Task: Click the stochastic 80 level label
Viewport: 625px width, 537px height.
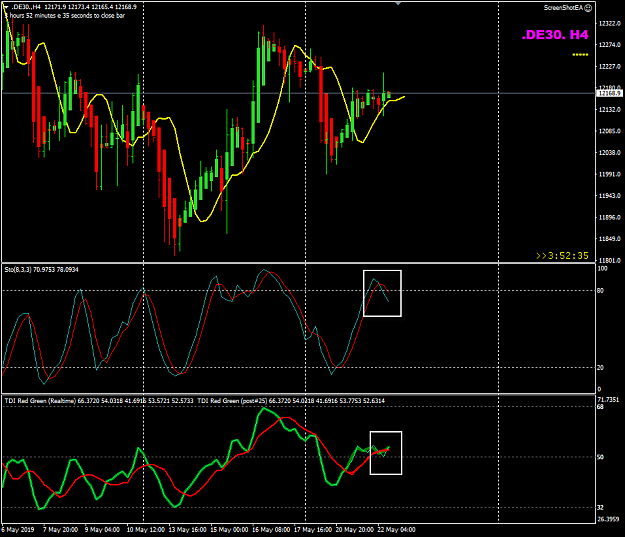Action: [x=600, y=291]
